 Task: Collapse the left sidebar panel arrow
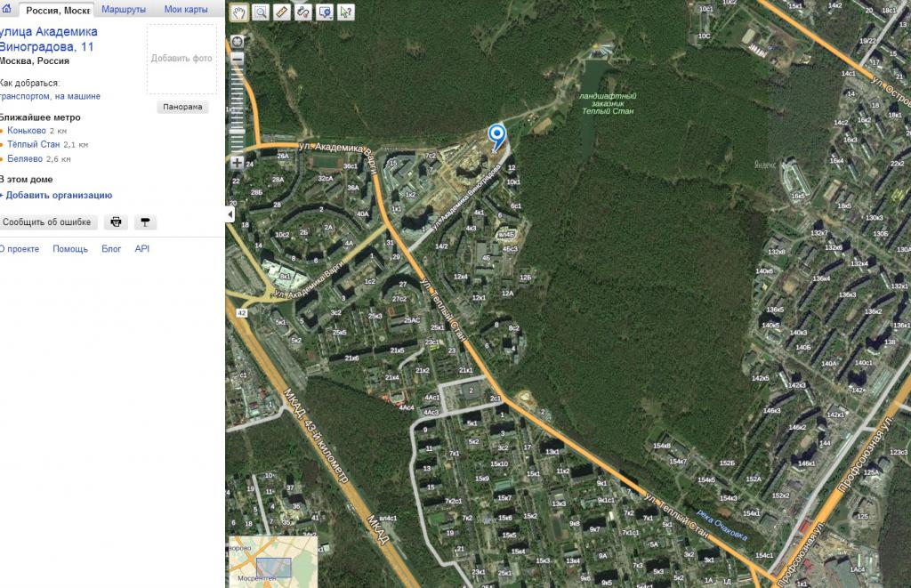coord(230,214)
